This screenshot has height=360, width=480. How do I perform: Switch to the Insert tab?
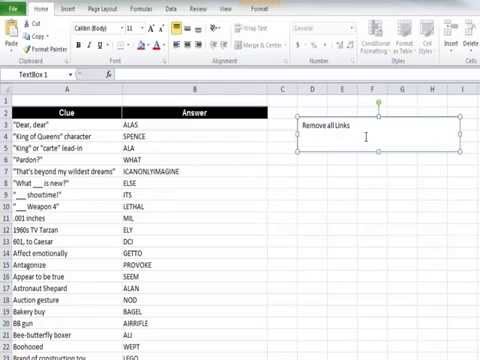68,9
